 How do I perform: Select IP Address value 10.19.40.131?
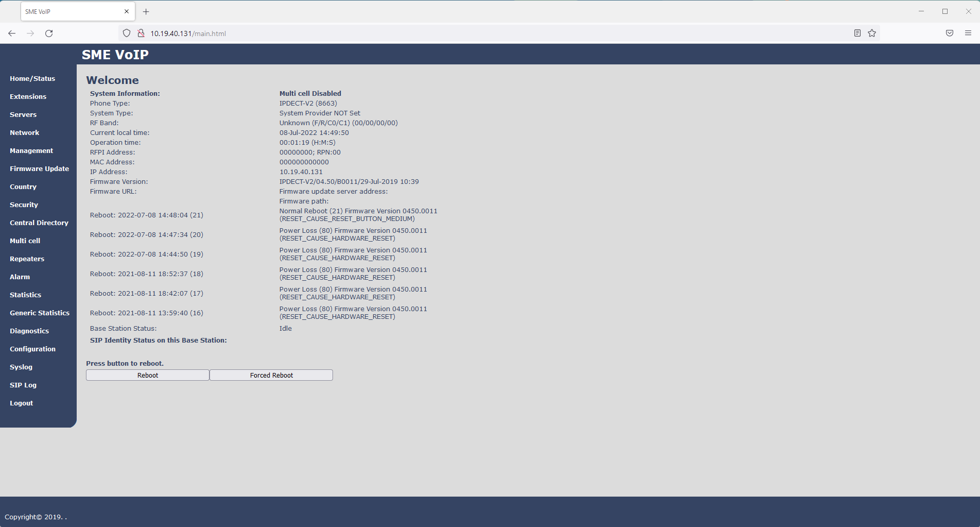tap(301, 172)
